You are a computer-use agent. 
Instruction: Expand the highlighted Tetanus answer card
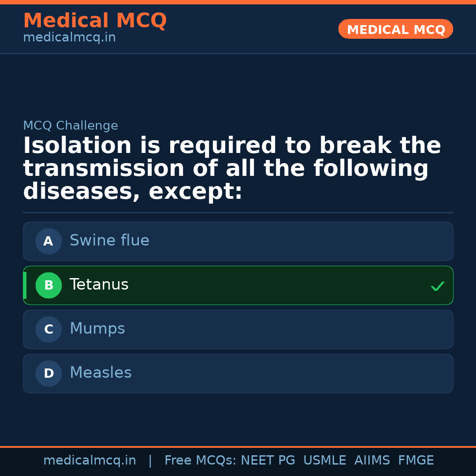pyautogui.click(x=238, y=285)
